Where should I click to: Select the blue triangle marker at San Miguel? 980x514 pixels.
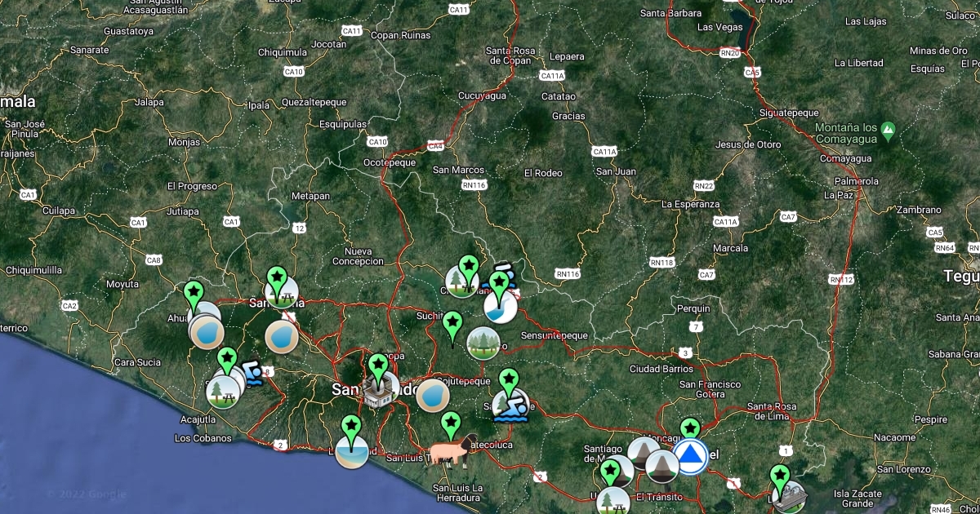tap(690, 454)
